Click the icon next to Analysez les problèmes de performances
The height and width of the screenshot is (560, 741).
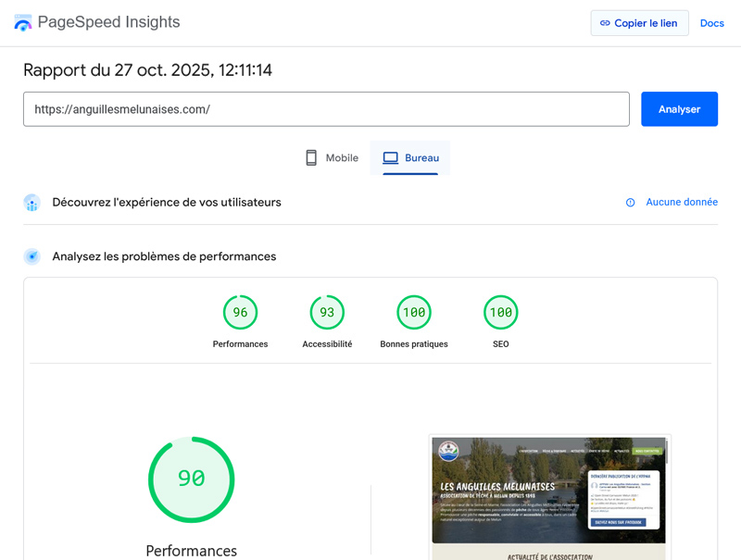tap(31, 256)
